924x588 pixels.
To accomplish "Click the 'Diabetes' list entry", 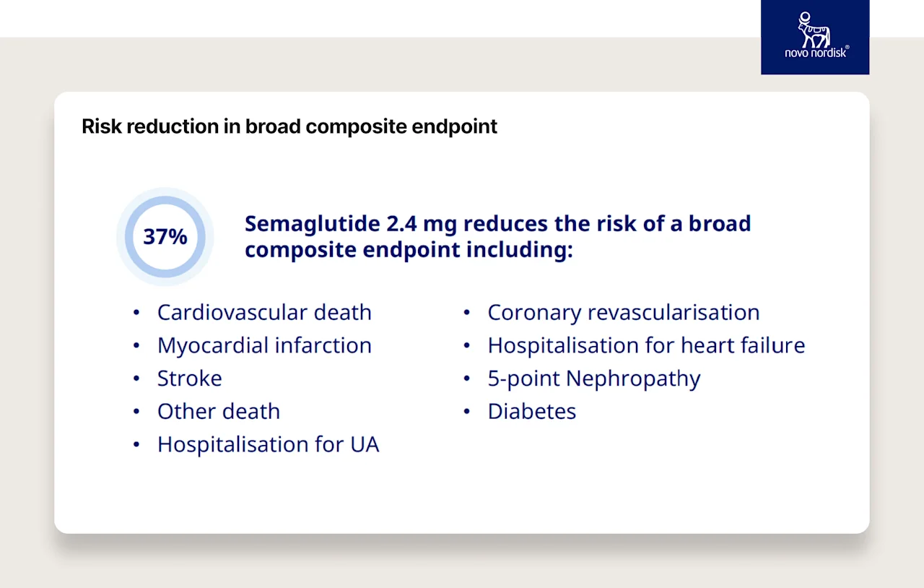I will (532, 411).
